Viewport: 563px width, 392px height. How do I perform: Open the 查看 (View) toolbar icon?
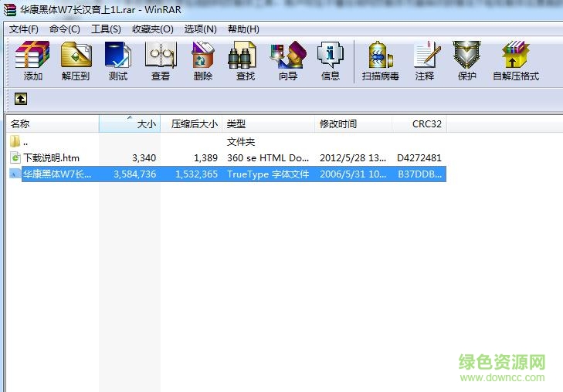161,55
